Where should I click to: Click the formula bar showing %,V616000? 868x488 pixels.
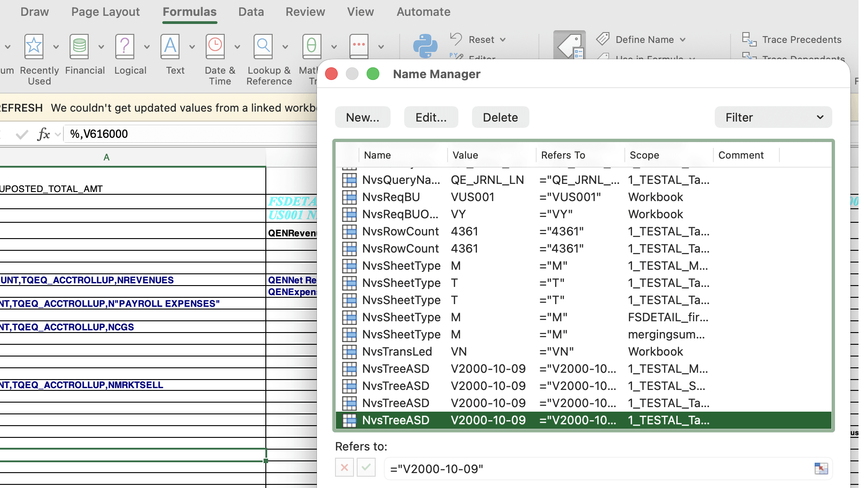[190, 134]
